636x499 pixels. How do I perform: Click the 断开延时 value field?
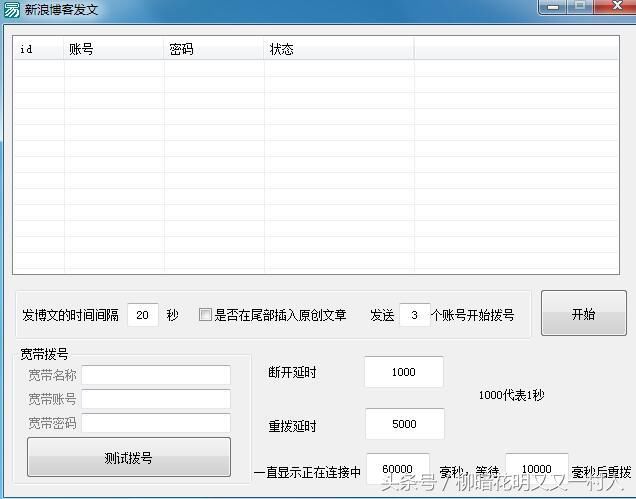[404, 372]
